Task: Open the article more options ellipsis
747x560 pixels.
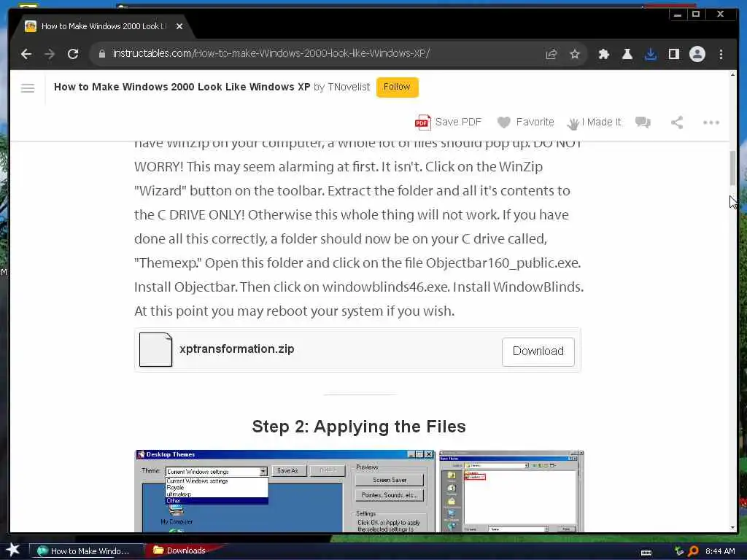Action: pos(711,122)
